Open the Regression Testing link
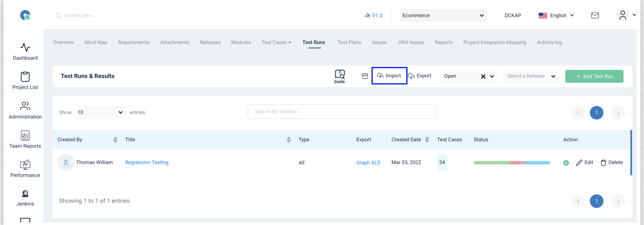This screenshot has height=225, width=644. [147, 162]
